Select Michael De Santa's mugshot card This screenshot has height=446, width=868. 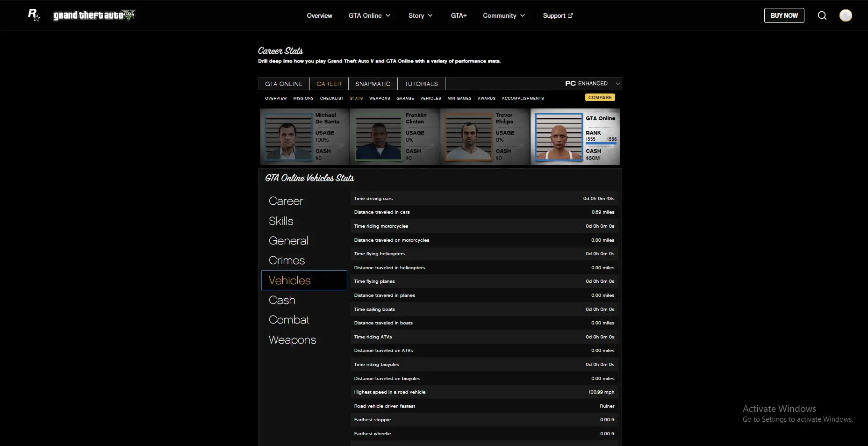coord(305,137)
